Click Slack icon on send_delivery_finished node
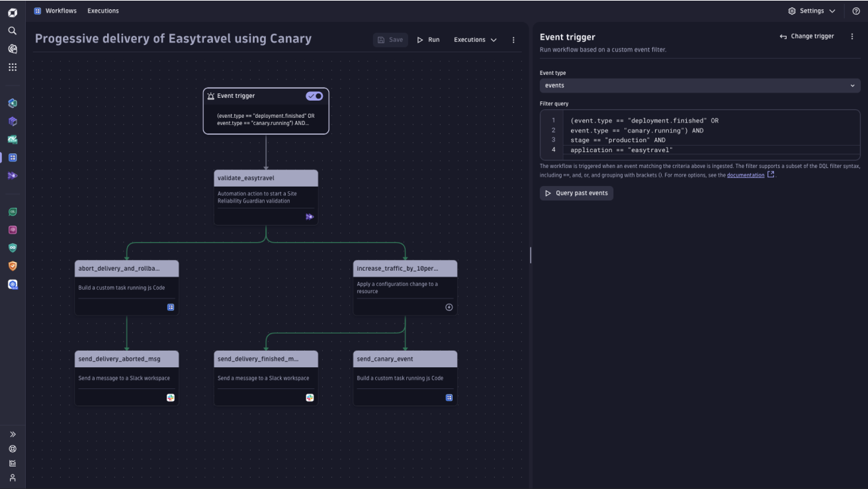The height and width of the screenshot is (489, 868). tap(310, 398)
